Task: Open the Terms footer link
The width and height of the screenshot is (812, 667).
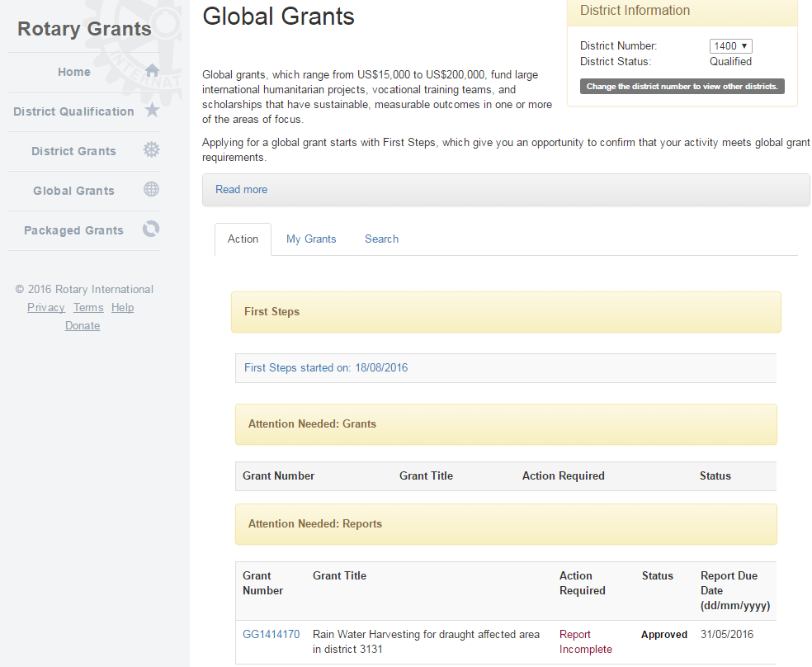Action: 88,308
